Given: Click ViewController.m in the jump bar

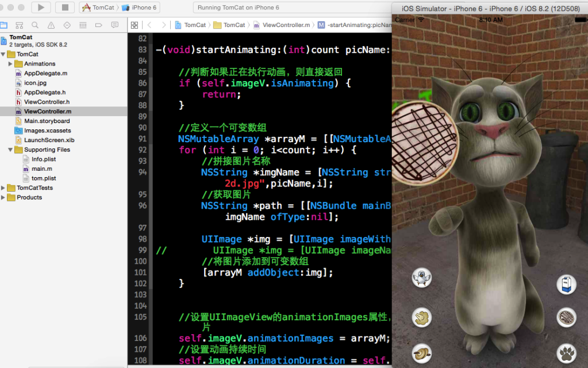Looking at the screenshot, I should (282, 25).
